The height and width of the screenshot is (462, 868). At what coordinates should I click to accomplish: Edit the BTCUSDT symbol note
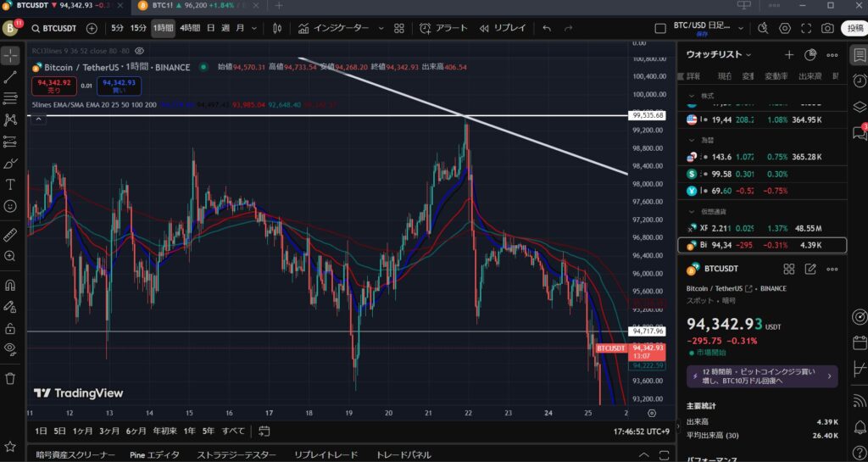[x=810, y=270]
